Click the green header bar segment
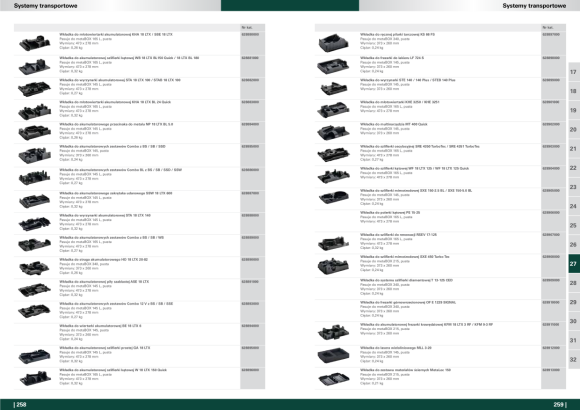Viewport: 580px width, 410px height. 290,5
